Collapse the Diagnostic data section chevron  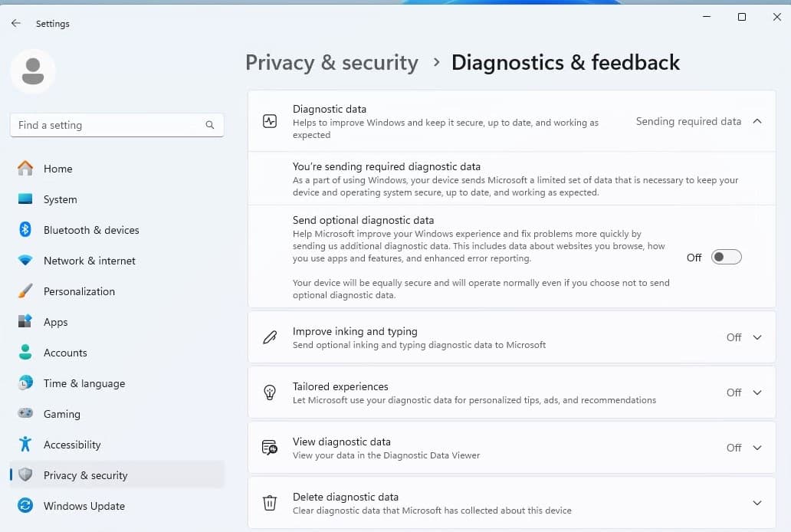[757, 121]
